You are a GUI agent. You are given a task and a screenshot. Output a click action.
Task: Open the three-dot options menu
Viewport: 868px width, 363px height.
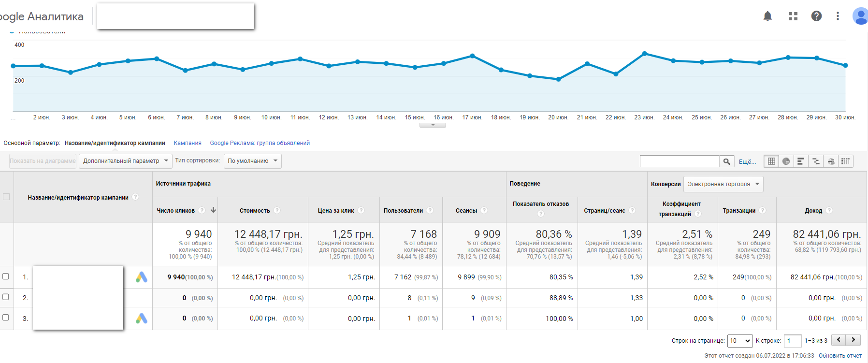pos(838,16)
